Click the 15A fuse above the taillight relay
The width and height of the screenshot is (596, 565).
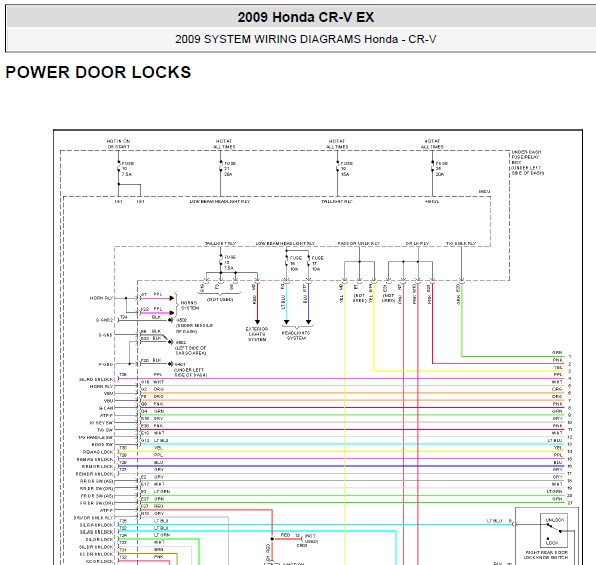pos(344,169)
